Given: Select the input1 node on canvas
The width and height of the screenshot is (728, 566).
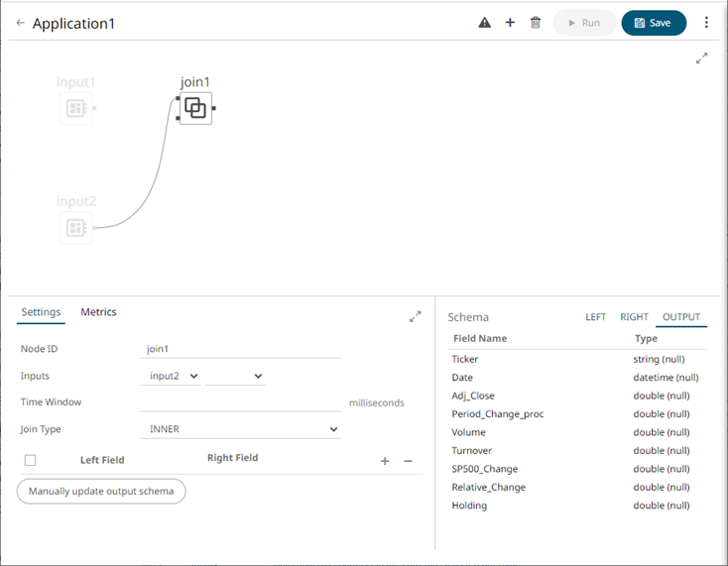Looking at the screenshot, I should [x=76, y=108].
